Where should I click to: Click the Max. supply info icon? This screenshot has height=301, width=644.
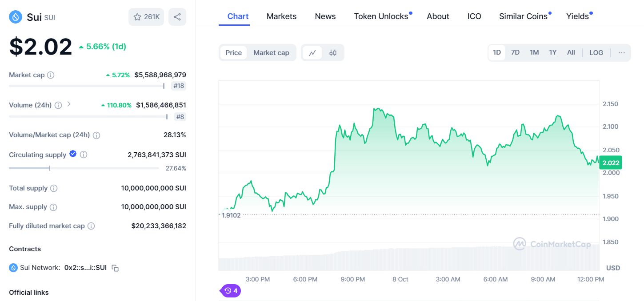(53, 207)
